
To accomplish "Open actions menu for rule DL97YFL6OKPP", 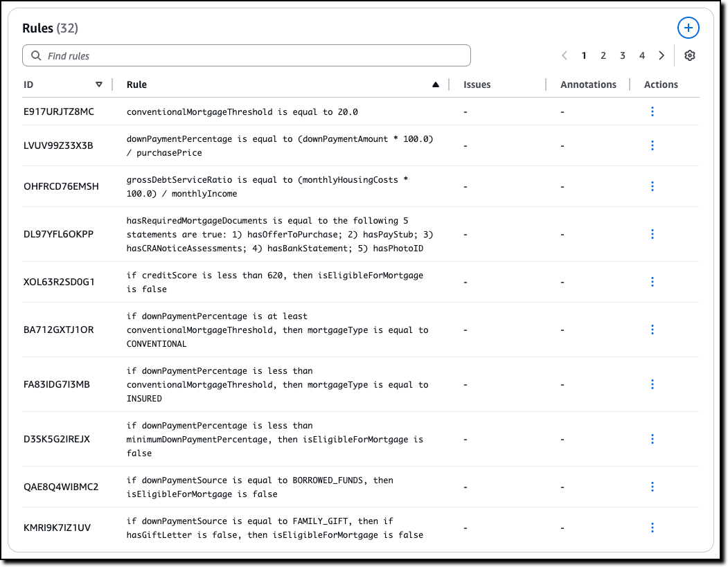I will [x=652, y=234].
